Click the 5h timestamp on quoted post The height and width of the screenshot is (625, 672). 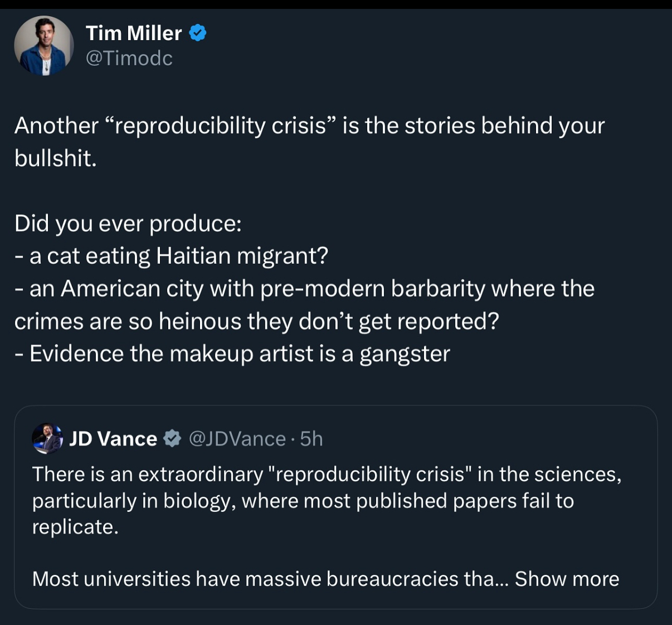click(x=311, y=439)
